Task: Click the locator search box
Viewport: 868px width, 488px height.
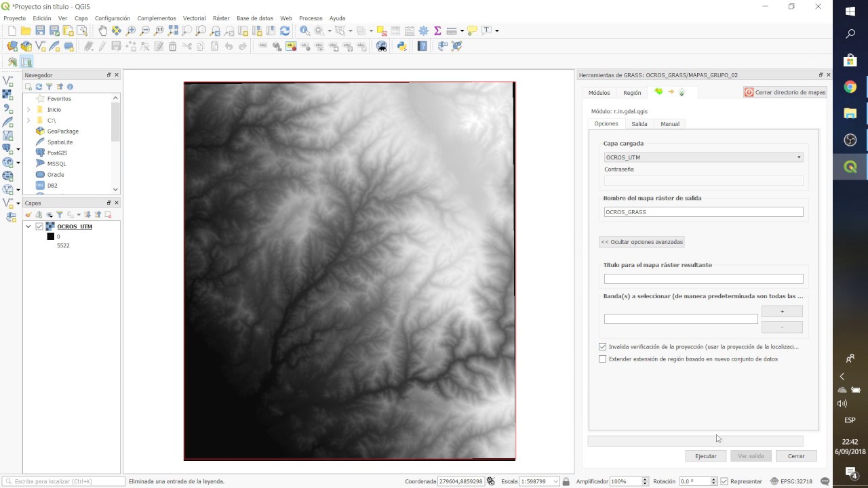Action: 63,481
